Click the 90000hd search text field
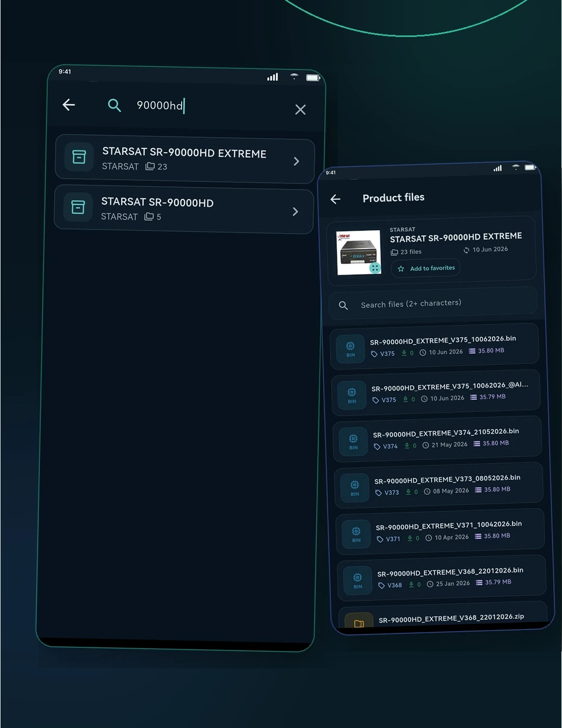The width and height of the screenshot is (562, 728). pos(161,106)
